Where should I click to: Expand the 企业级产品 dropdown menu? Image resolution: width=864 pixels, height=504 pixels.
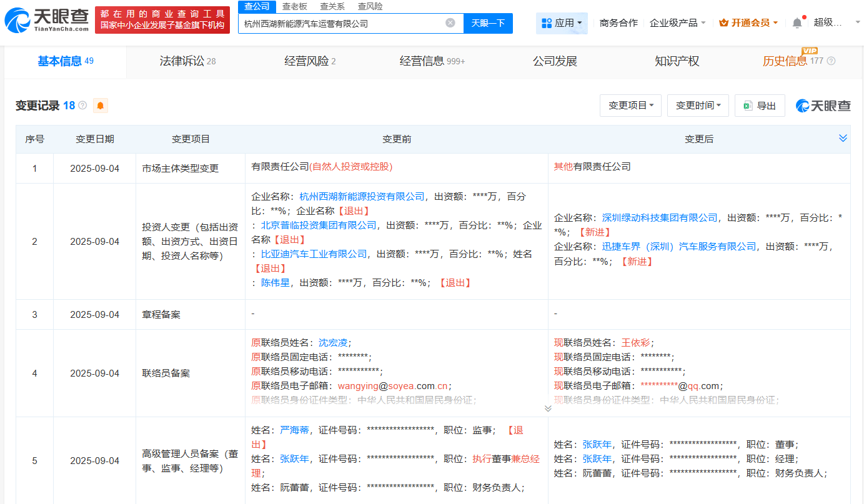[x=677, y=22]
